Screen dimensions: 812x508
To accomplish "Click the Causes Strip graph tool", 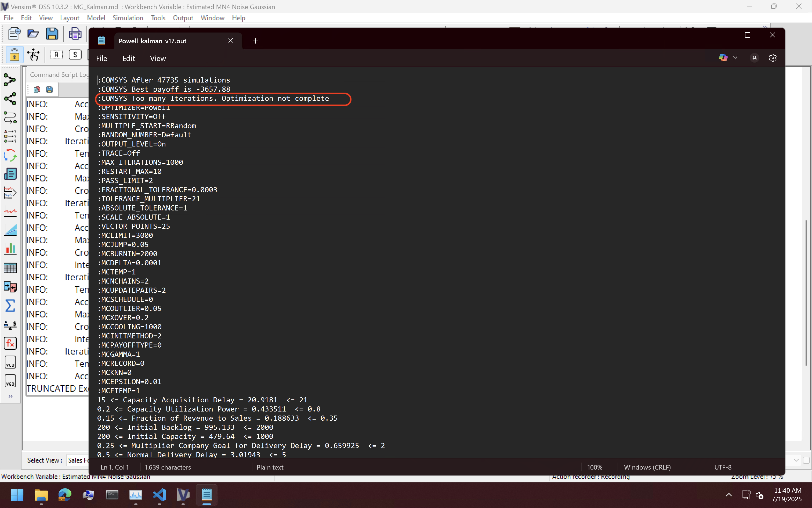I will pos(10,193).
